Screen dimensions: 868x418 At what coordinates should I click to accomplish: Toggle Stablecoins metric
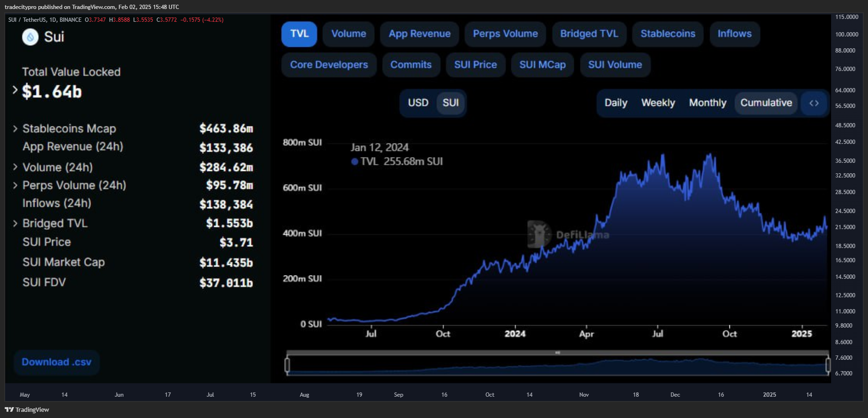668,34
